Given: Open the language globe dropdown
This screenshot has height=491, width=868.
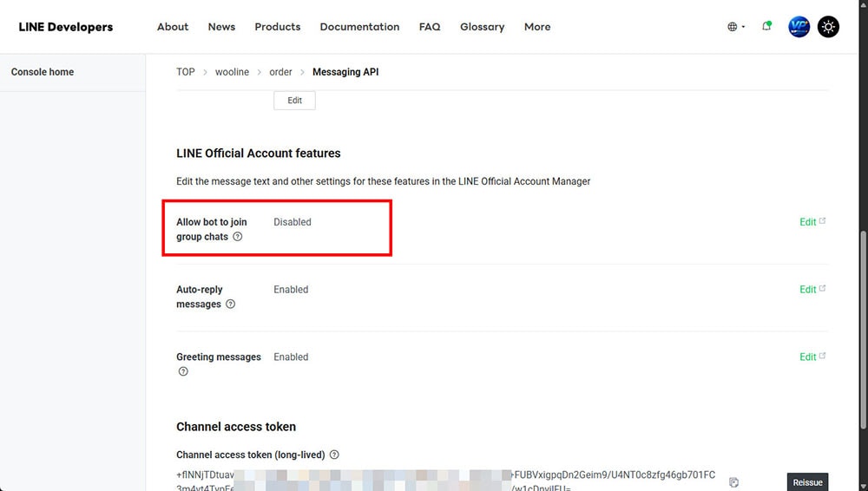Looking at the screenshot, I should point(736,27).
